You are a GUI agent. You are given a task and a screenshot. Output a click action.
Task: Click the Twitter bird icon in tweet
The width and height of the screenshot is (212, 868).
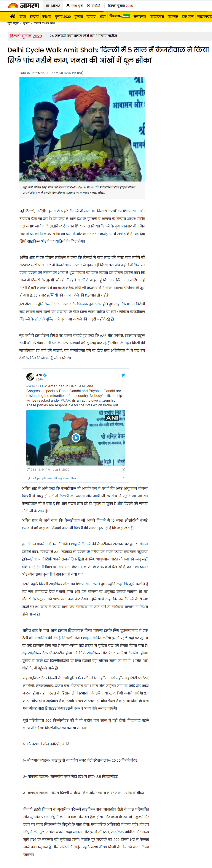point(123,375)
